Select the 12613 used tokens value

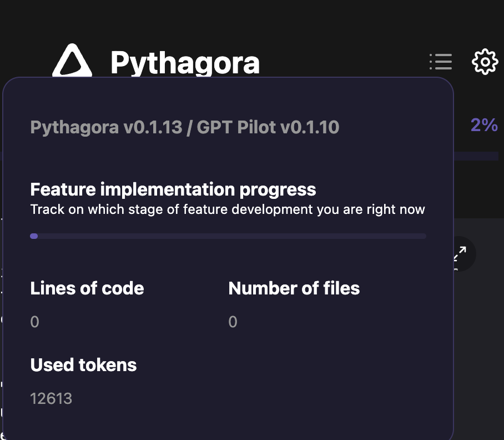coord(51,399)
